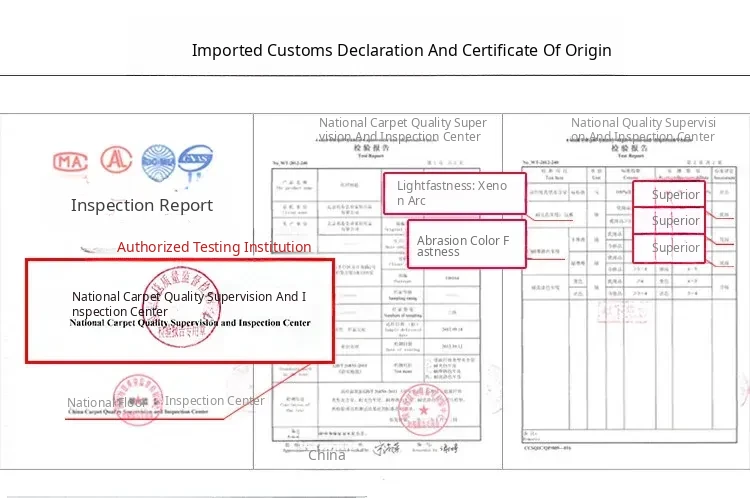Click the Imported Customs Declaration title
The image size is (750, 498).
click(x=401, y=50)
